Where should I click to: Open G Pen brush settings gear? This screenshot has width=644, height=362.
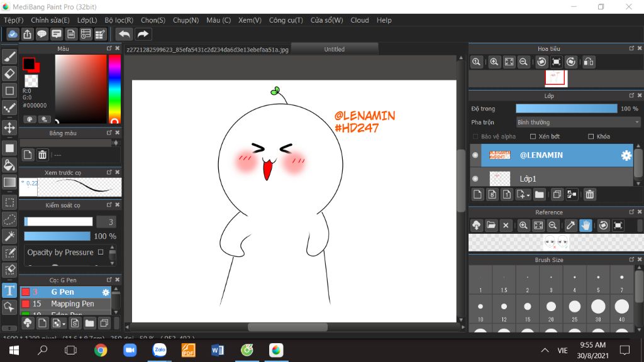(106, 292)
